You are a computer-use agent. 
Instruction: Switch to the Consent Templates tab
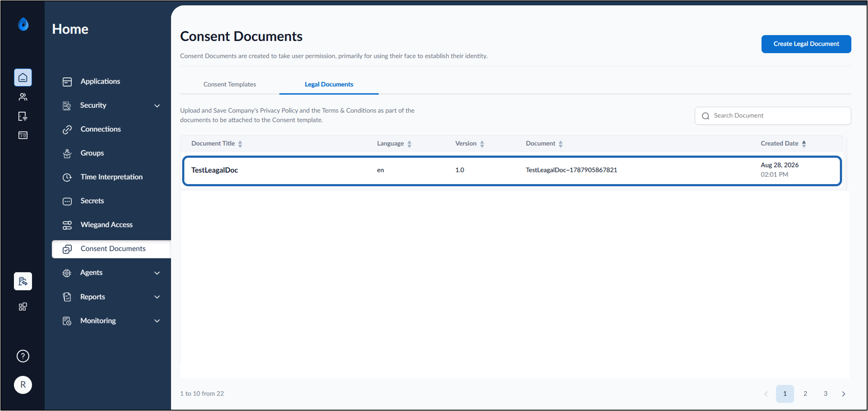point(230,84)
